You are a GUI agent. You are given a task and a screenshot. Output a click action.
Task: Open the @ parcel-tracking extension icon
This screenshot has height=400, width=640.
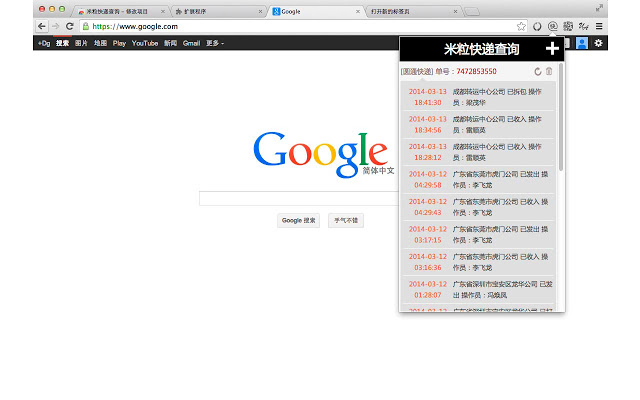[x=553, y=27]
